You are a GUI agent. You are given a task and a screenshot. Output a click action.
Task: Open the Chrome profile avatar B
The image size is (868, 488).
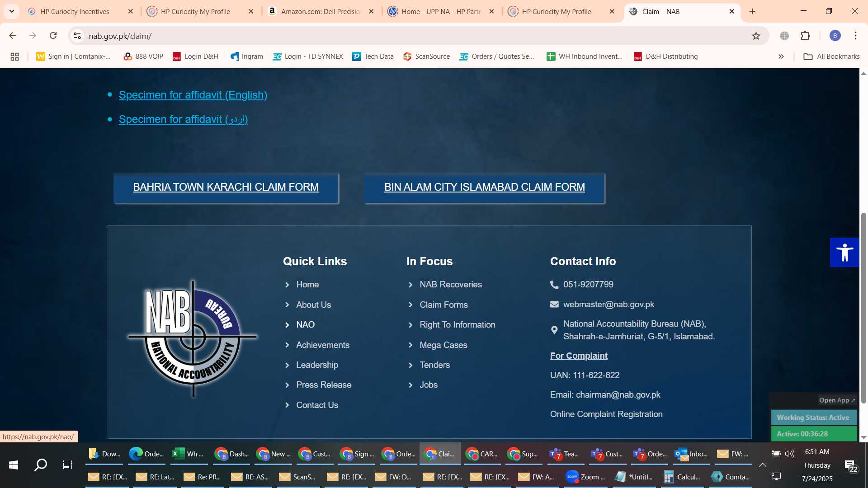[x=835, y=36]
